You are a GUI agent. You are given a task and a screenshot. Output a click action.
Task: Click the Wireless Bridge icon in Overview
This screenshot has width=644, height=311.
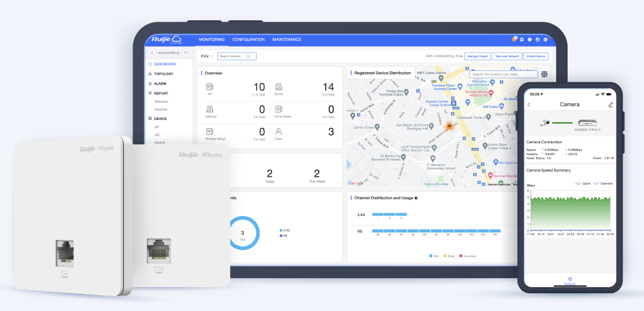(x=209, y=132)
